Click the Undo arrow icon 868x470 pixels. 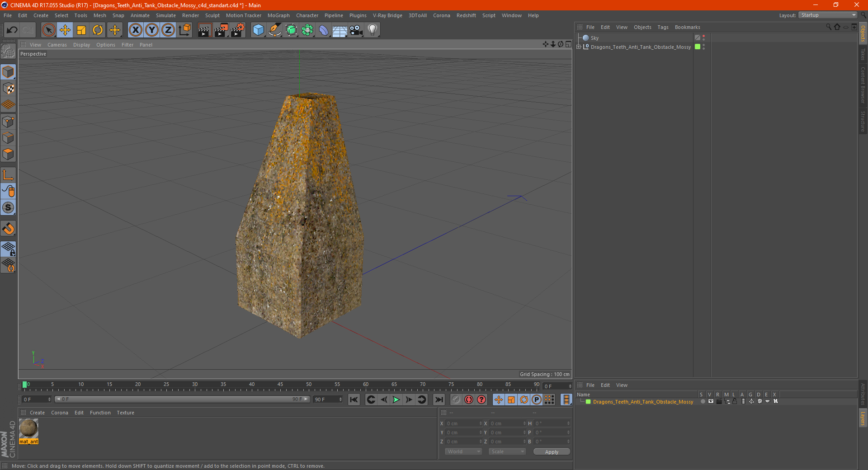[x=12, y=30]
